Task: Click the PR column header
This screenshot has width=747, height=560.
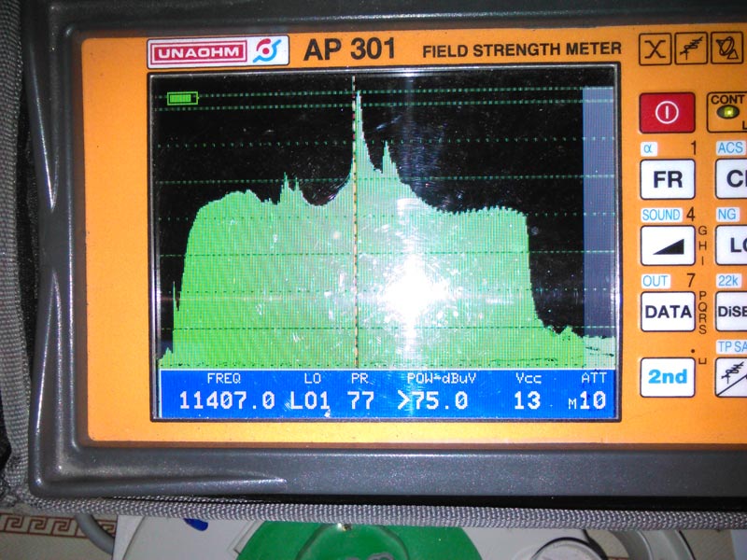Action: [x=359, y=379]
